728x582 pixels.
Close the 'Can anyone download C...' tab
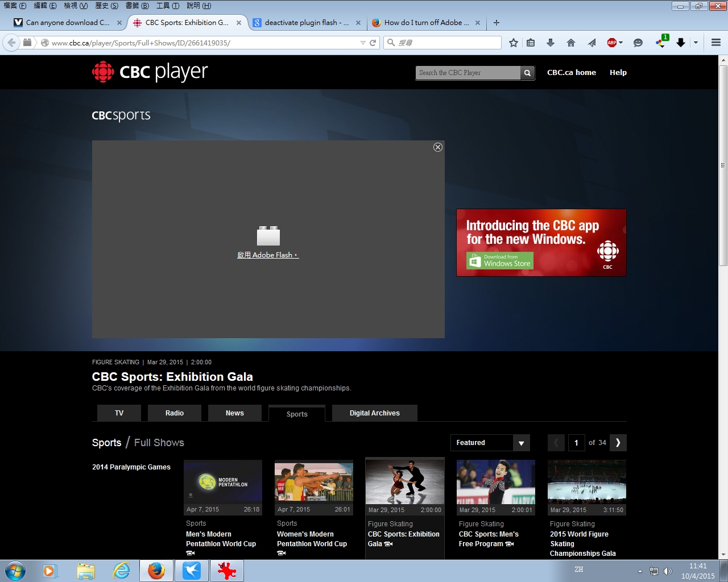point(119,23)
